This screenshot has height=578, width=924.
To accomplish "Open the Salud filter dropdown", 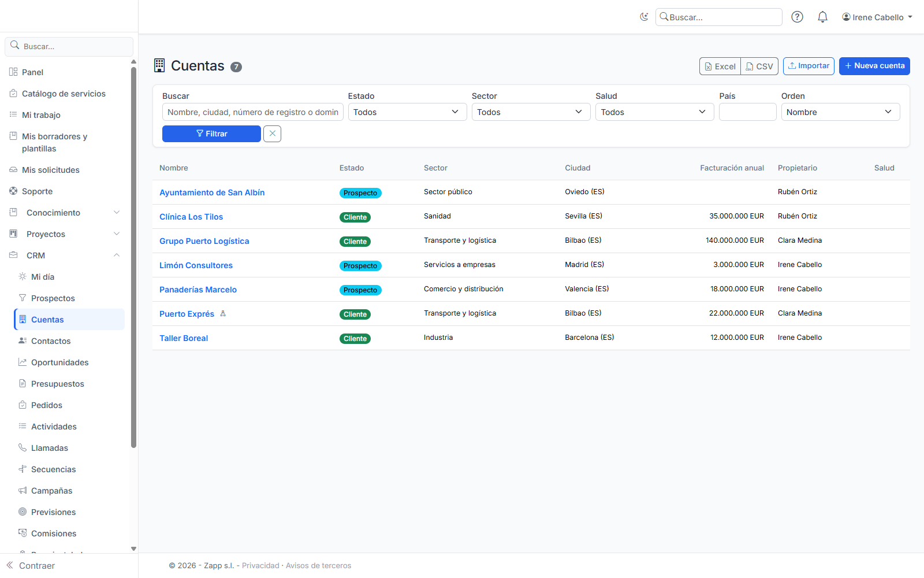I will (x=654, y=112).
